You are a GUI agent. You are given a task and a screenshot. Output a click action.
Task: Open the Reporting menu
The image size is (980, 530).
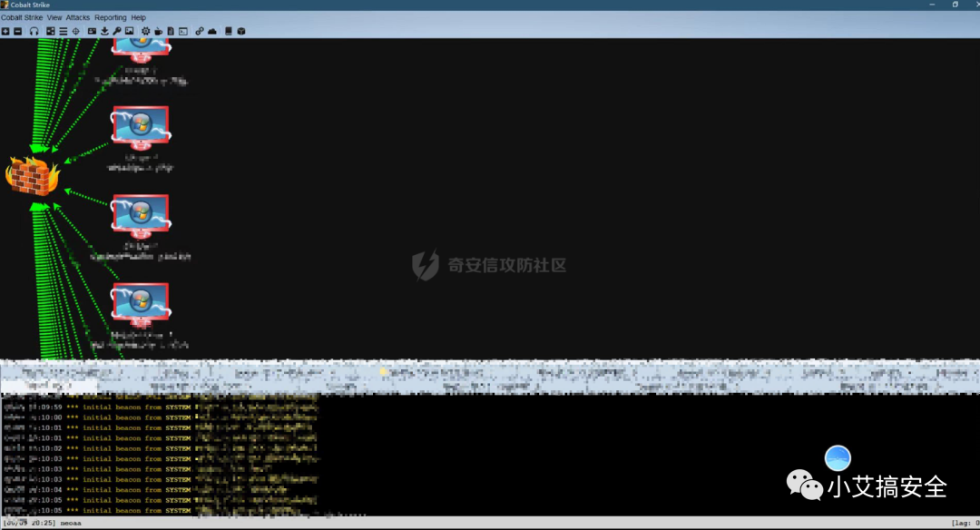point(111,17)
